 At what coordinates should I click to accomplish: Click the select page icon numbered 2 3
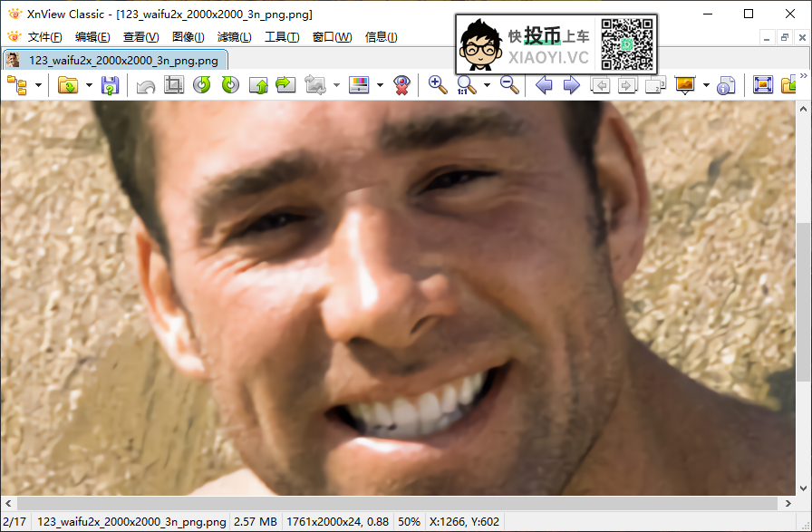tap(655, 85)
